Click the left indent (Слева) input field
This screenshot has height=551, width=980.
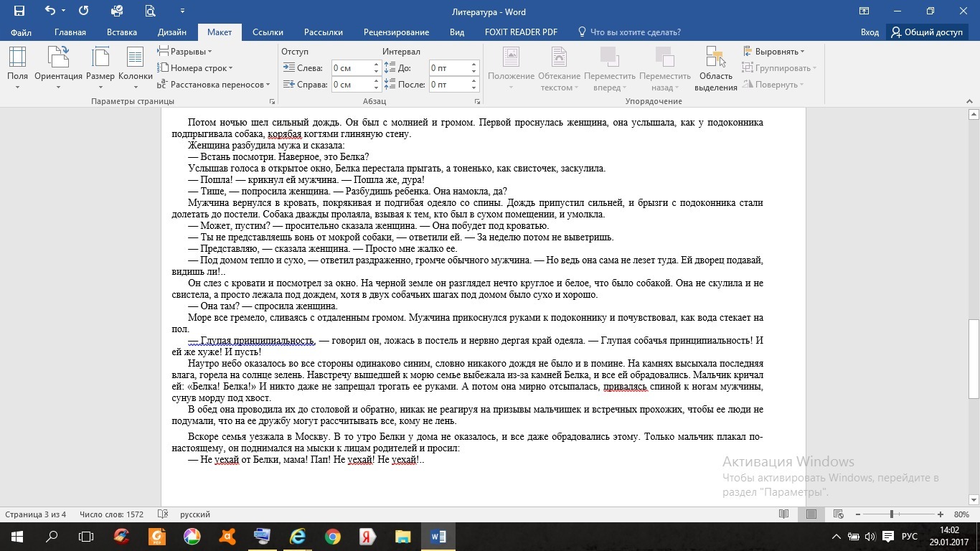coord(351,68)
